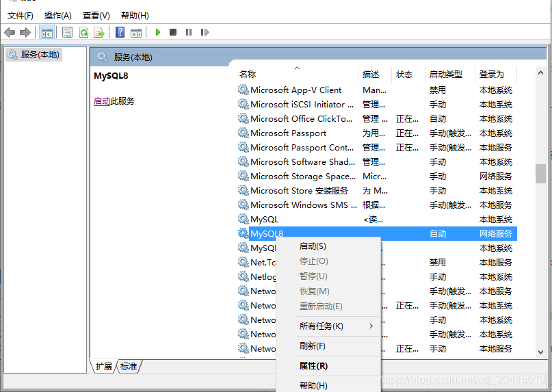Click the Forward arrow toolbar icon

[25, 32]
